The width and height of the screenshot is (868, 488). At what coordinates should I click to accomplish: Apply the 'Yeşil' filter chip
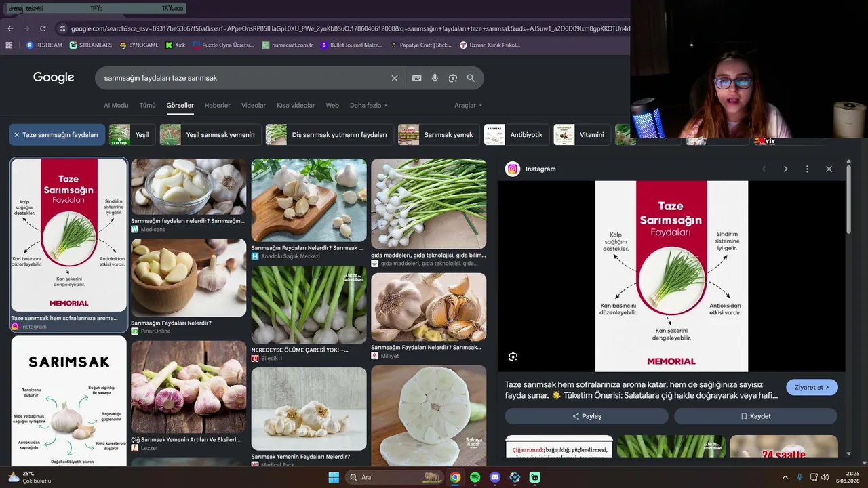132,135
